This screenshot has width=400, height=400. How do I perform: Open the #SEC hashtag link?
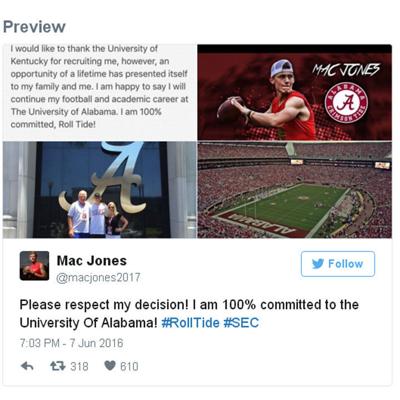click(241, 323)
